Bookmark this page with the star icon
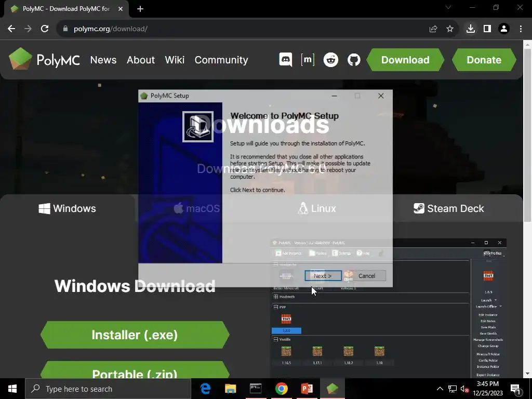 (450, 29)
